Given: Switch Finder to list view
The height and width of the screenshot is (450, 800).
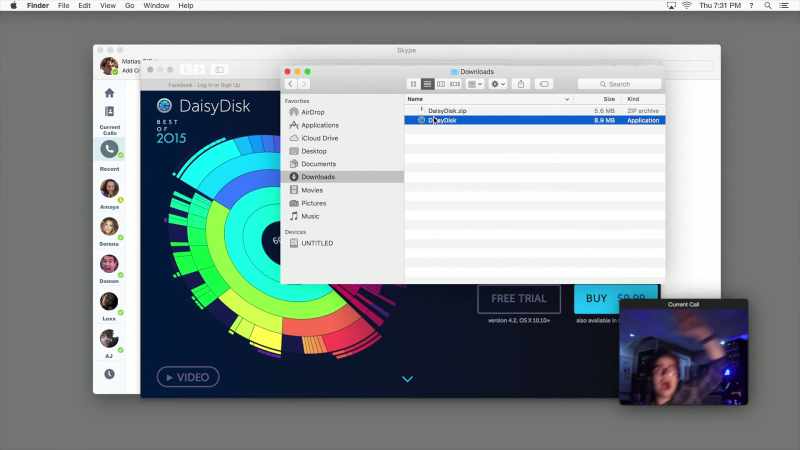Looking at the screenshot, I should pos(428,84).
